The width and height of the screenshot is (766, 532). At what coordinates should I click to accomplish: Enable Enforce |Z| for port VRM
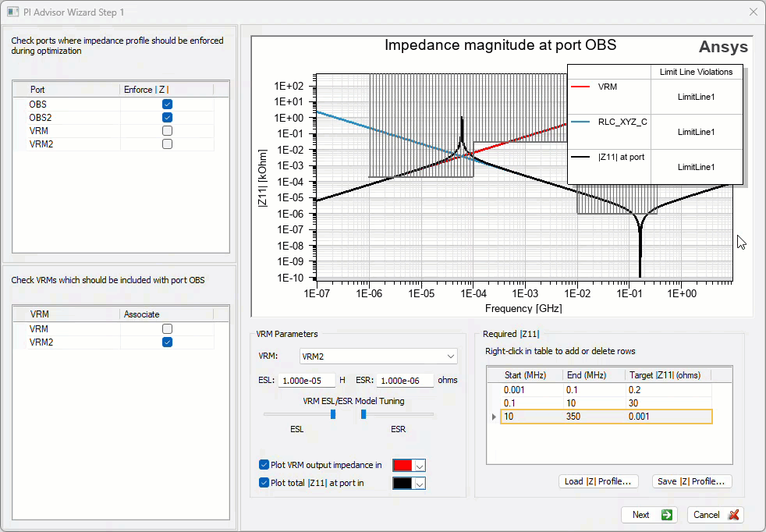[x=167, y=130]
